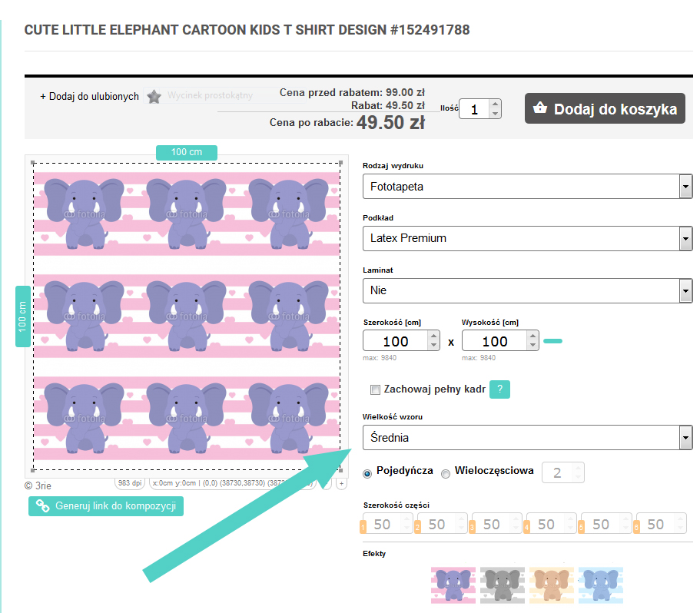Click the © 3rie author credit
Image resolution: width=700 pixels, height=613 pixels.
click(38, 485)
